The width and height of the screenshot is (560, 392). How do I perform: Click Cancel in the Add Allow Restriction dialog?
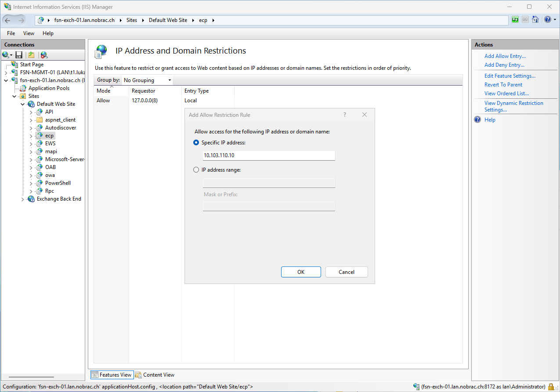point(347,272)
